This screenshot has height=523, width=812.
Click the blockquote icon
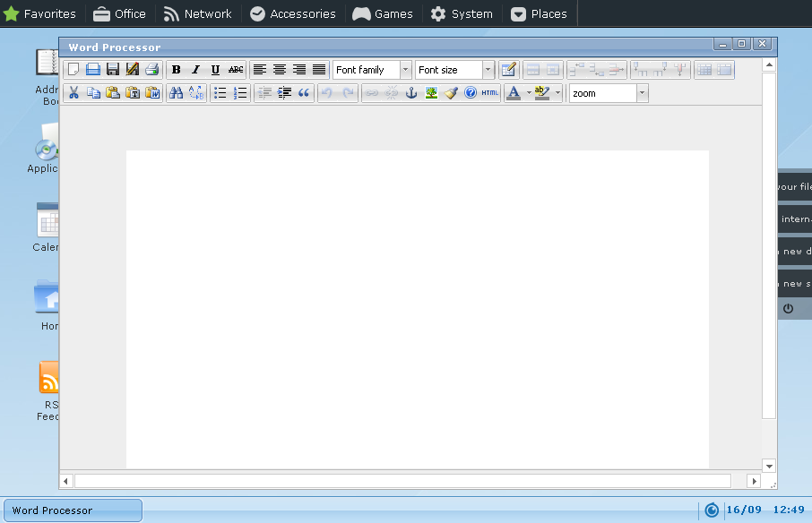pos(304,93)
